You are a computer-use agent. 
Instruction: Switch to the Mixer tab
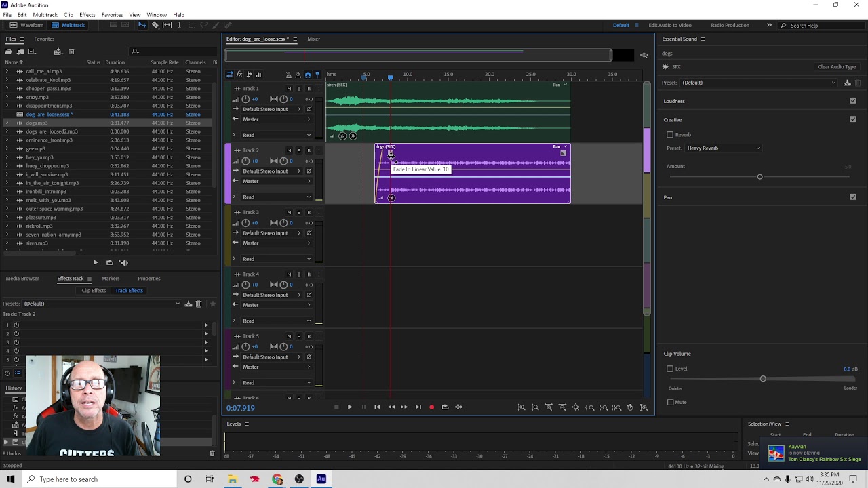point(313,39)
